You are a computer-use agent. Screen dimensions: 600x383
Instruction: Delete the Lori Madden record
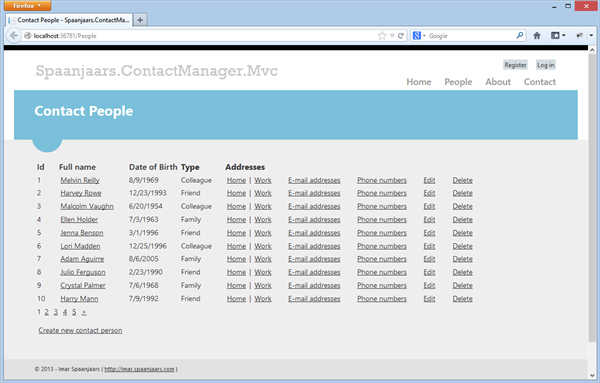463,246
